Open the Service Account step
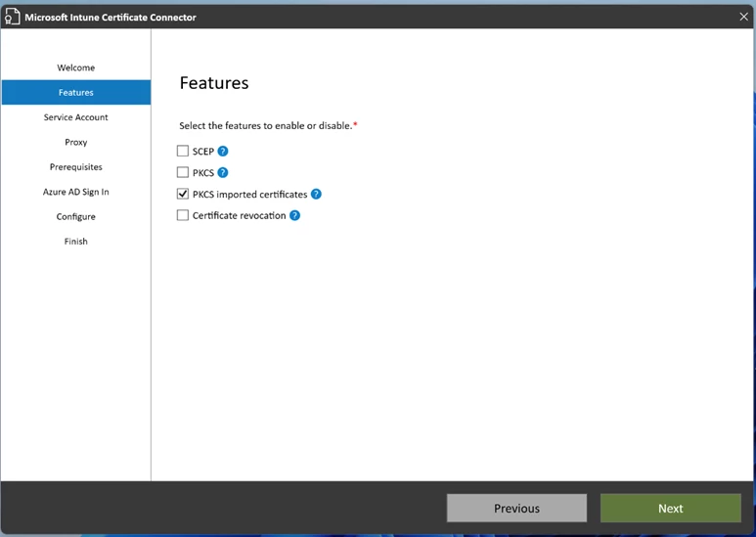This screenshot has height=537, width=756. pyautogui.click(x=76, y=117)
